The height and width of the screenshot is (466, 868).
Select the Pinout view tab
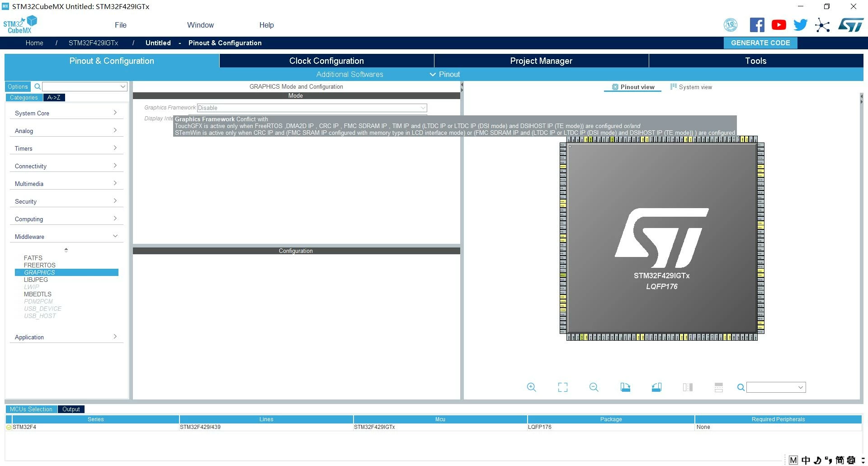pyautogui.click(x=633, y=87)
